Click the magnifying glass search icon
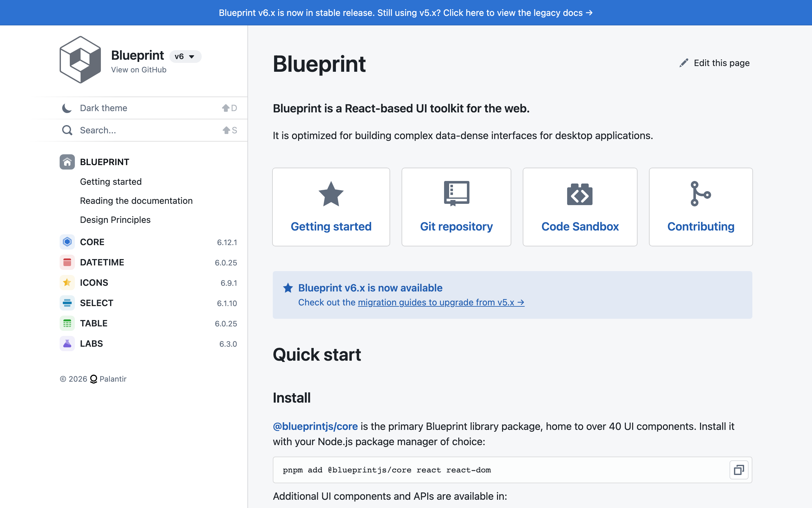Image resolution: width=812 pixels, height=508 pixels. point(67,130)
